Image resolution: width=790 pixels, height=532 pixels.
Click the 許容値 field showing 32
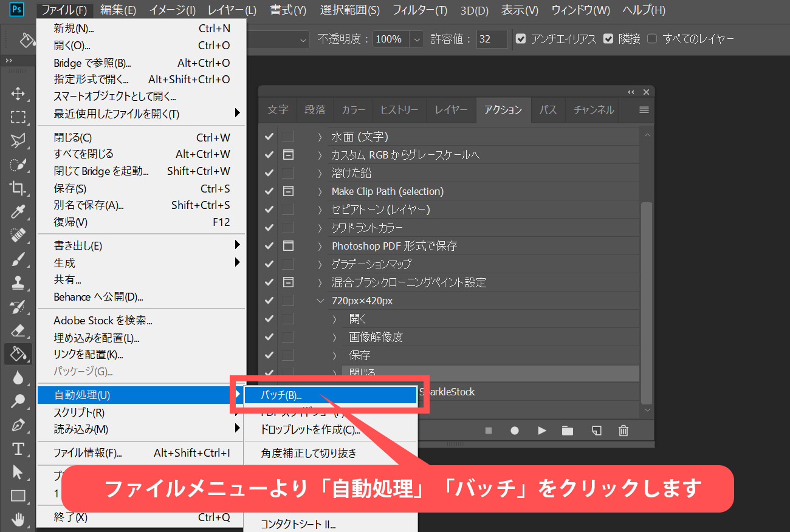click(492, 39)
